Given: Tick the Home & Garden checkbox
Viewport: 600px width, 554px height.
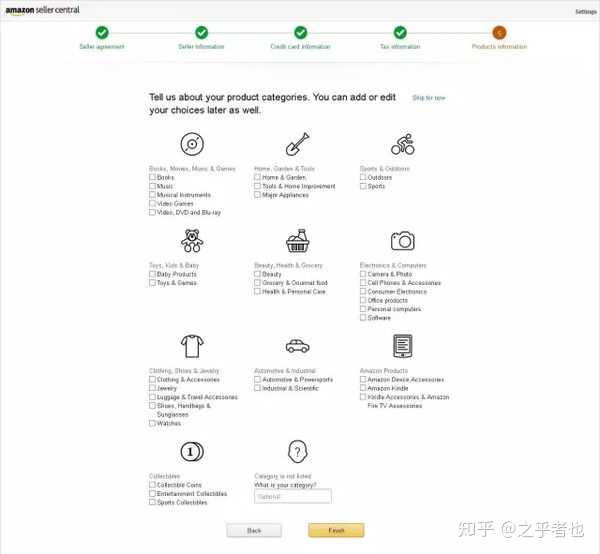Looking at the screenshot, I should point(258,177).
